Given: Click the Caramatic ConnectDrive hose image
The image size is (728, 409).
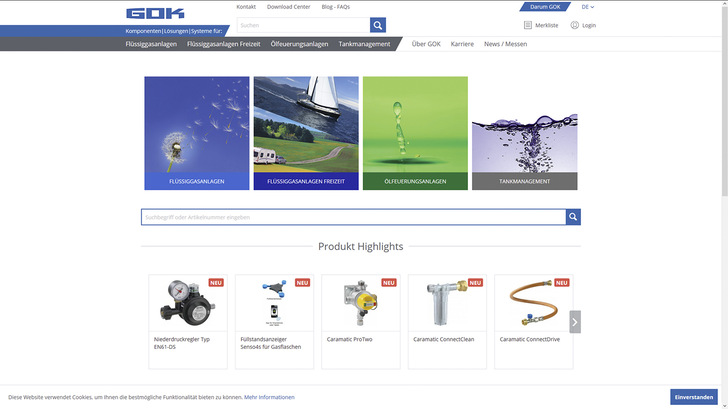Looking at the screenshot, I should tap(533, 302).
